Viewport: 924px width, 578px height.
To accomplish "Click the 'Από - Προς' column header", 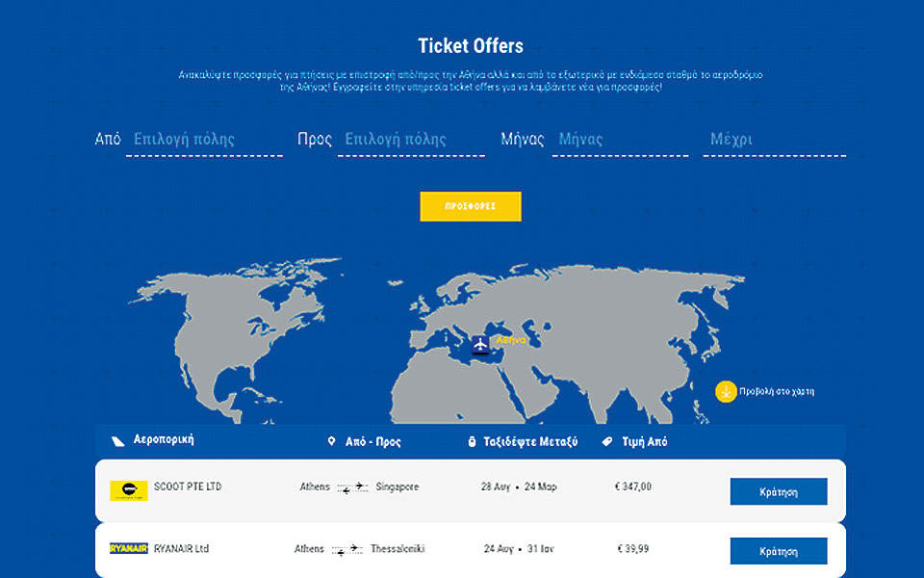I will tap(373, 442).
